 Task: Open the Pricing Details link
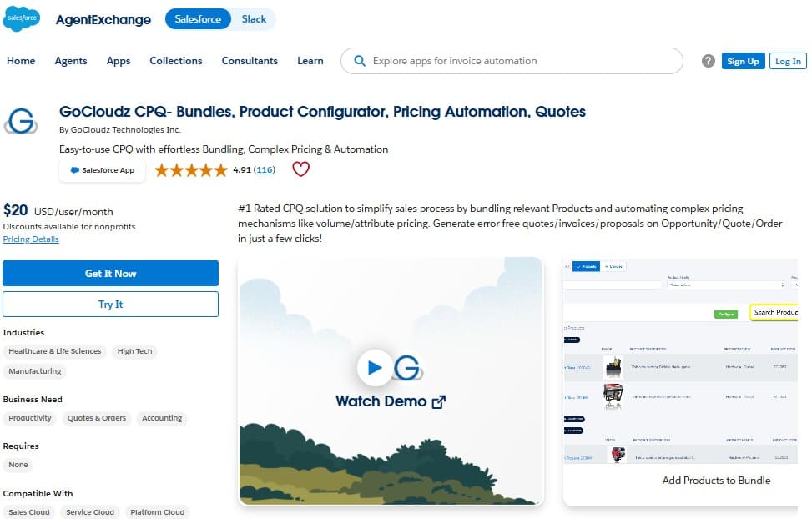tap(31, 239)
